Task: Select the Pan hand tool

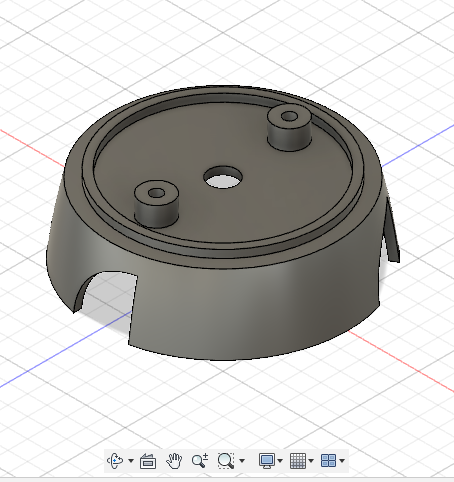Action: point(174,461)
